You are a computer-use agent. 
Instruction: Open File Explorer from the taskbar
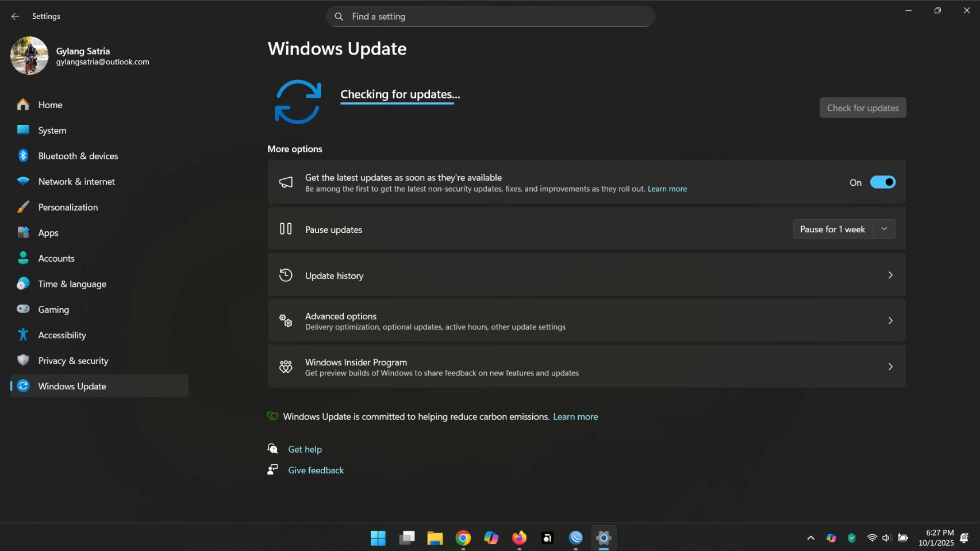[x=435, y=538]
